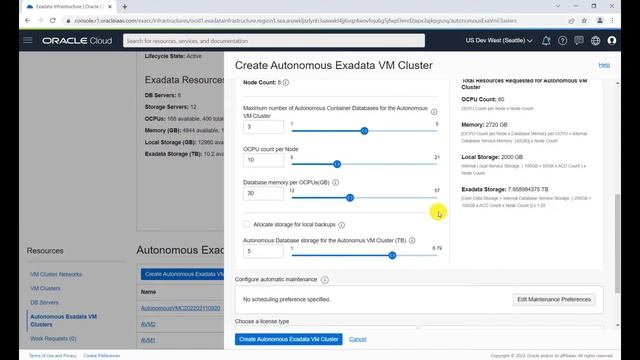Show info for Configure automatic maintenance

tap(324, 280)
